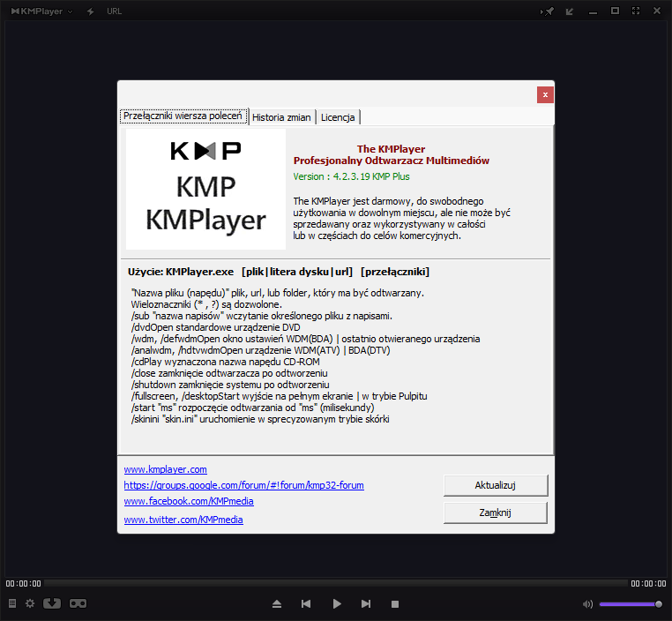Open the www.kmplayer.com link

pos(166,469)
